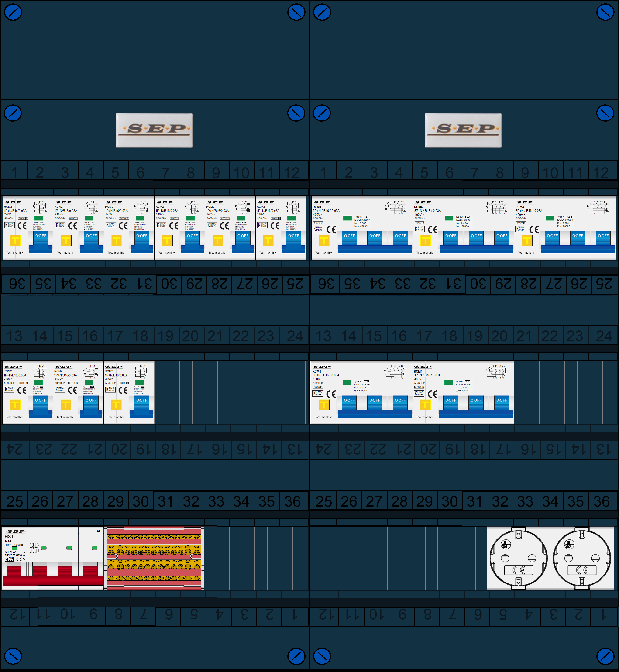619x672 pixels.
Task: Click CE mark on first RCM2, left top row
Action: [x=22, y=226]
